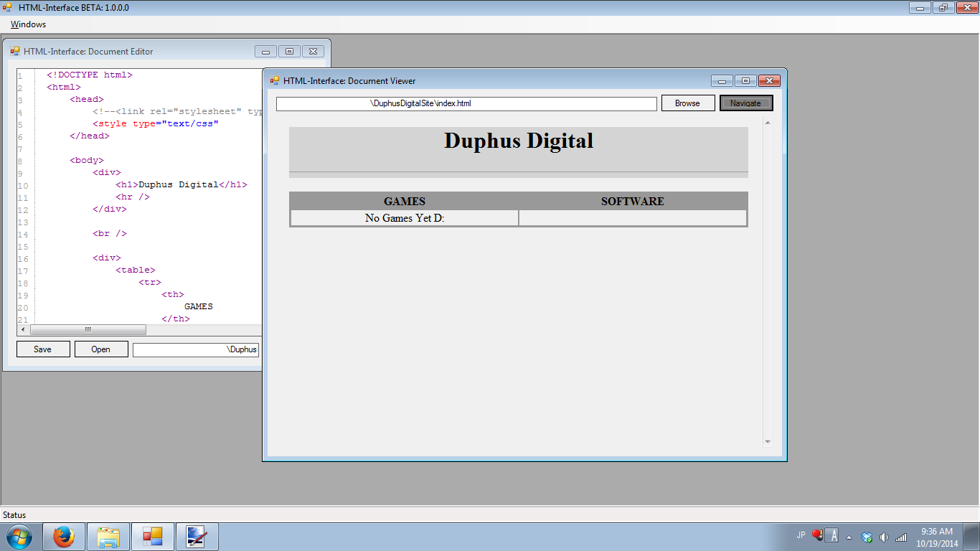980x551 pixels.
Task: Open Windows Explorer from the taskbar
Action: pyautogui.click(x=108, y=536)
